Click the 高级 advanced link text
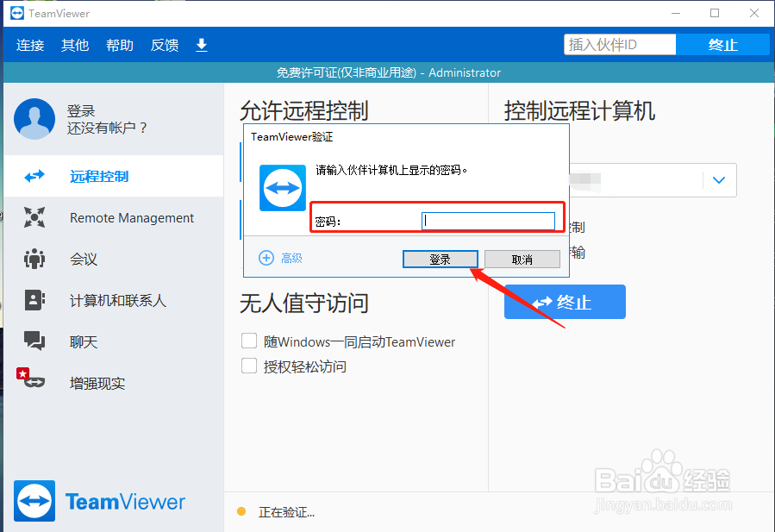This screenshot has width=775, height=532. [291, 258]
